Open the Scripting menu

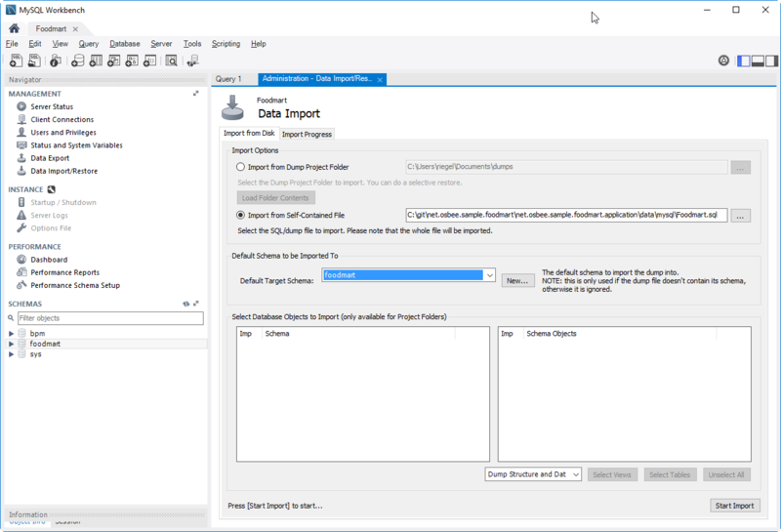pos(226,44)
